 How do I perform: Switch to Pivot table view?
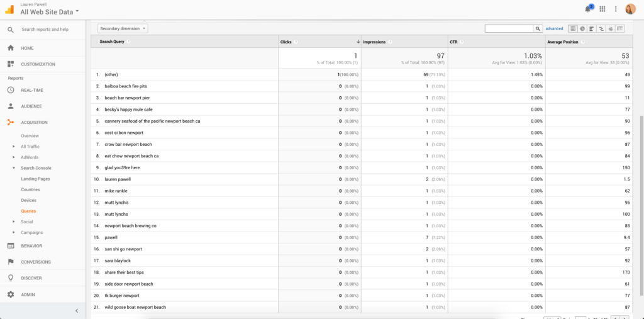point(620,28)
